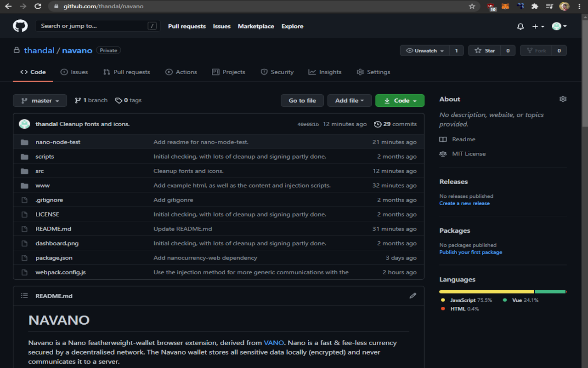The height and width of the screenshot is (368, 588).
Task: Switch to the Issues tab
Action: tap(74, 72)
